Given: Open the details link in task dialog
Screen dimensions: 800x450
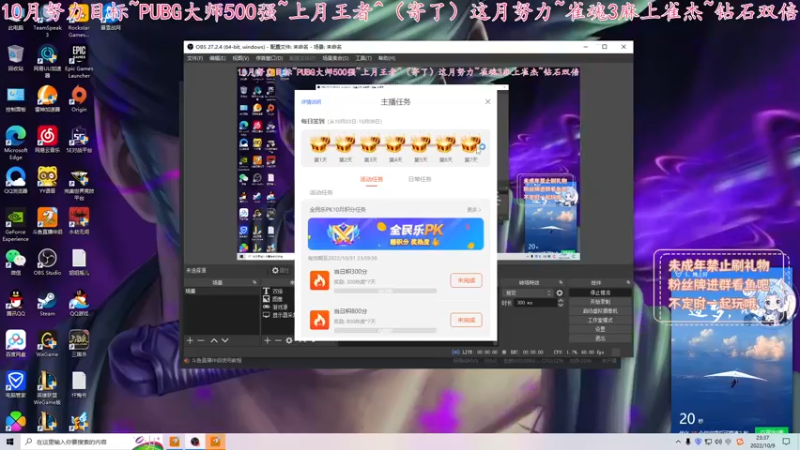Looking at the screenshot, I should pyautogui.click(x=311, y=102).
